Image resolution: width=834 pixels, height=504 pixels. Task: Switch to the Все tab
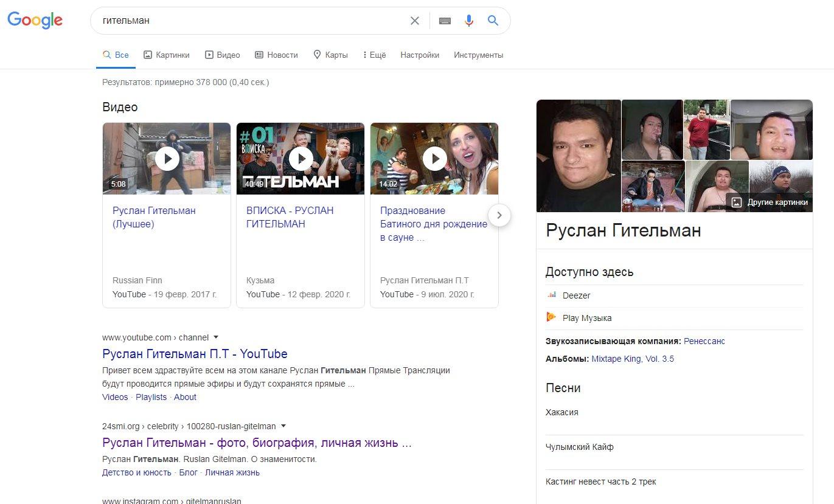[x=116, y=55]
